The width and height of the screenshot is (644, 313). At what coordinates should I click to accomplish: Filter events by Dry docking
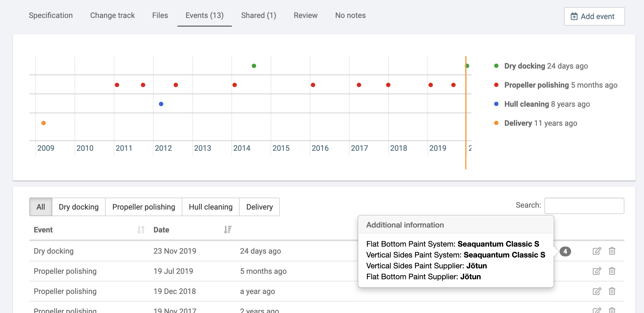point(79,207)
